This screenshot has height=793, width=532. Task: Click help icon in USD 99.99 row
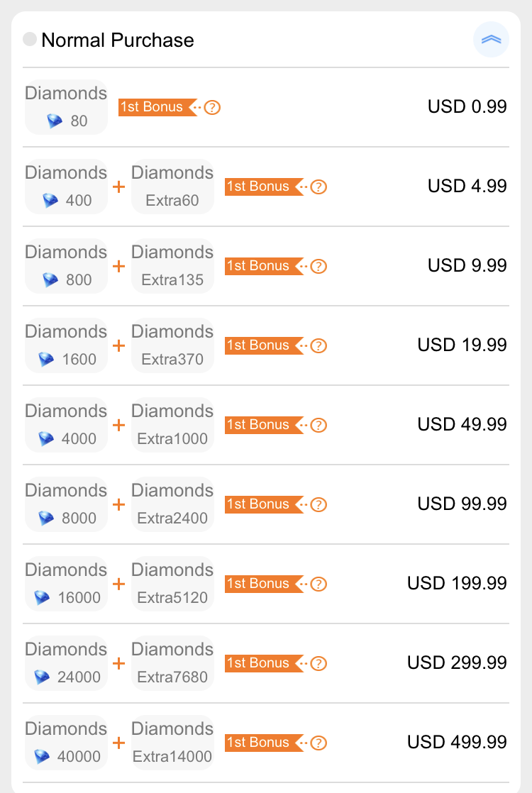pyautogui.click(x=318, y=504)
